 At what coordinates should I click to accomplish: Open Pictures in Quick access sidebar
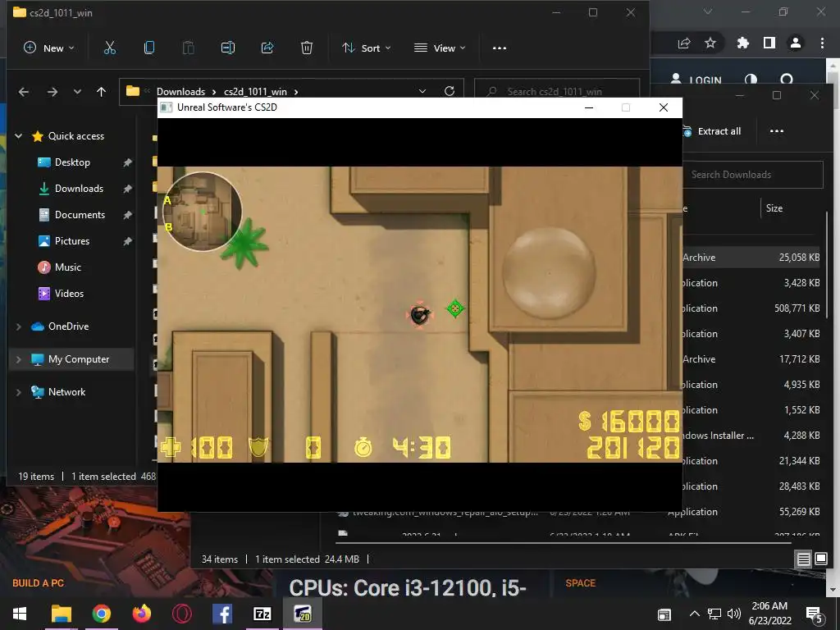pyautogui.click(x=72, y=241)
